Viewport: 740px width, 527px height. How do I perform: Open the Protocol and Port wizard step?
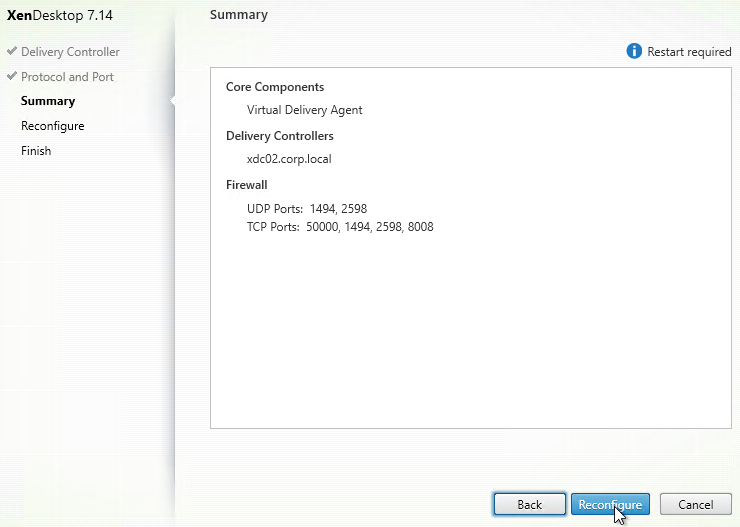[67, 76]
